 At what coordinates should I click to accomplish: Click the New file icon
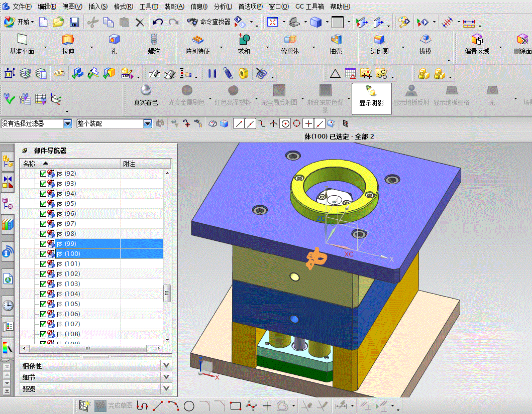tap(43, 23)
